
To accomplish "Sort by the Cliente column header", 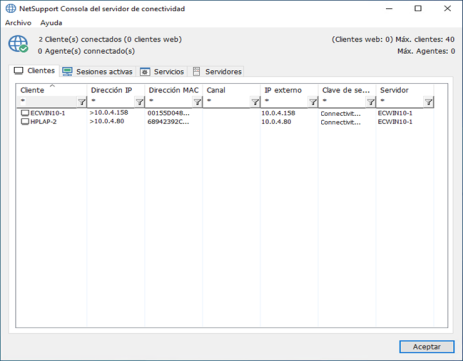I will pos(51,90).
